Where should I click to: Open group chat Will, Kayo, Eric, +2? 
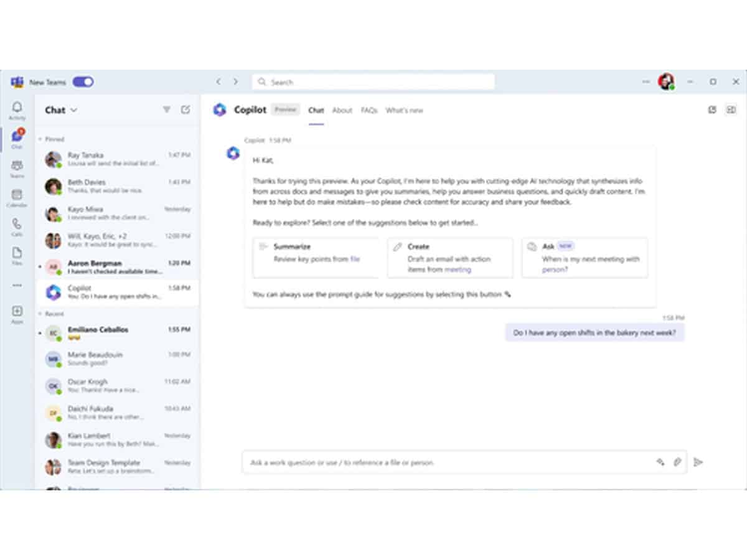click(x=118, y=240)
